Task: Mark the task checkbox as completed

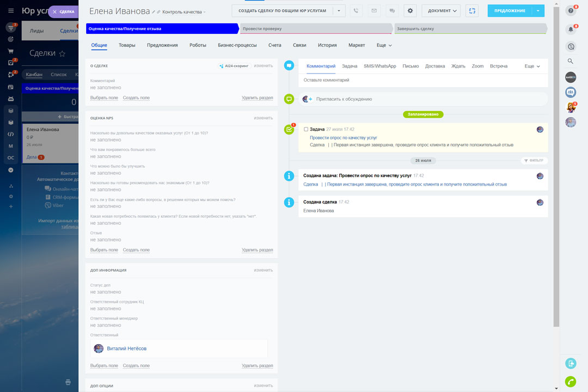Action: pos(306,130)
